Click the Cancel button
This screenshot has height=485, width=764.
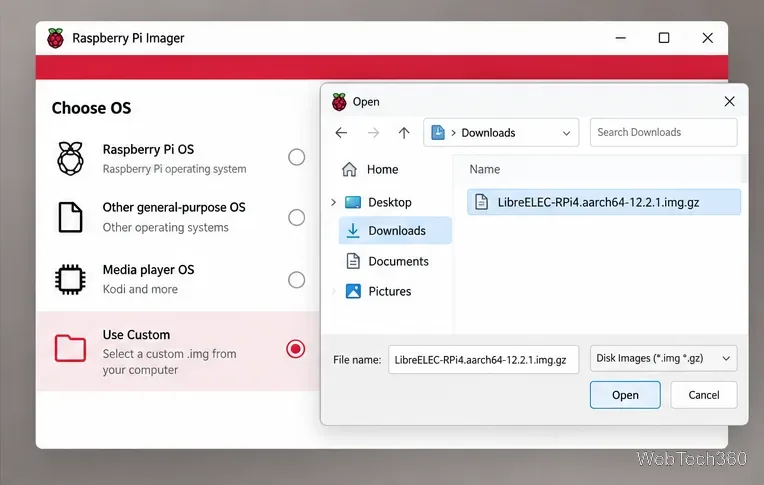click(x=704, y=395)
